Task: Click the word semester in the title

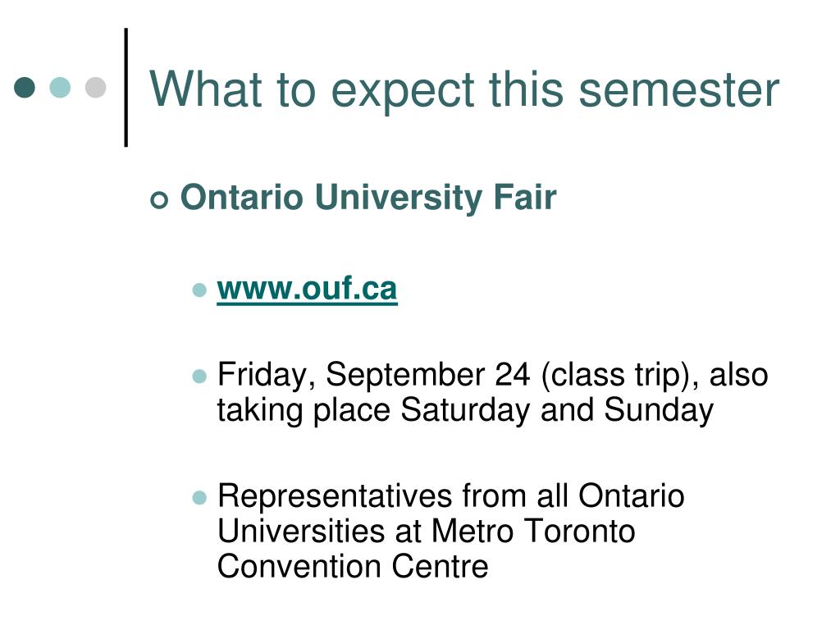Action: coord(678,91)
